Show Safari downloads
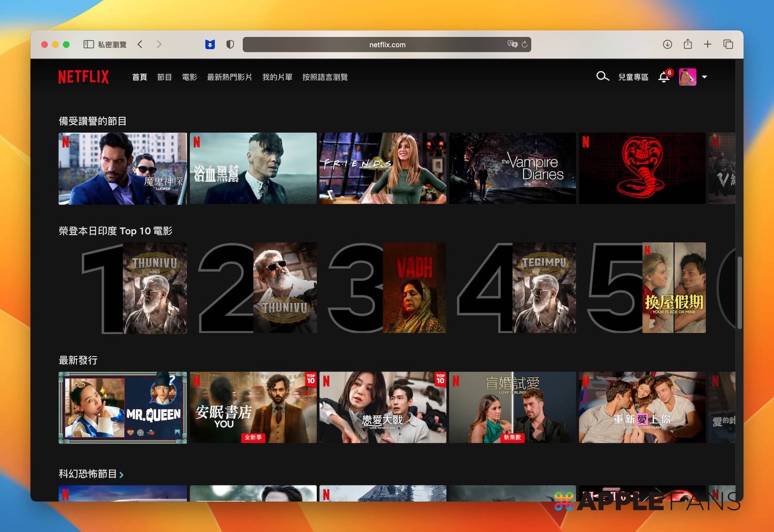The height and width of the screenshot is (532, 774). point(667,44)
